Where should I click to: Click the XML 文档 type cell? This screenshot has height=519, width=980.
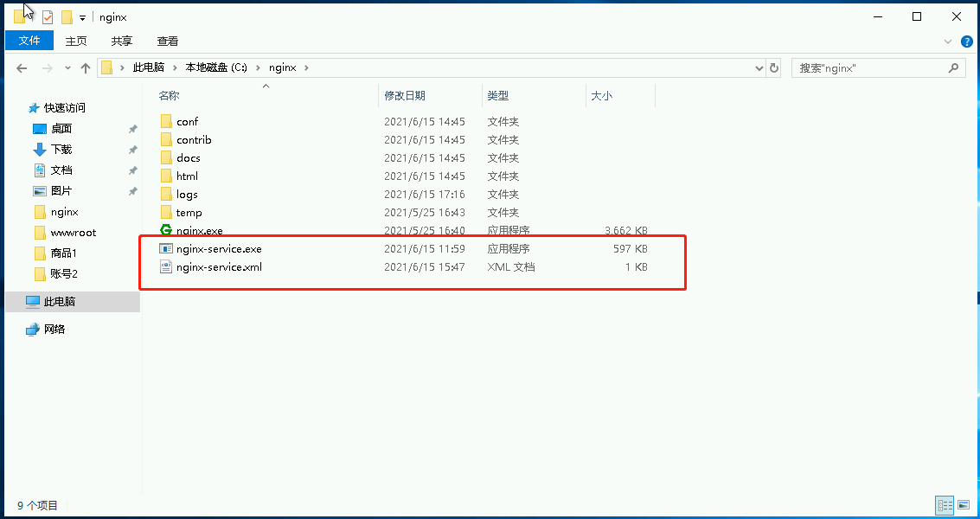511,267
